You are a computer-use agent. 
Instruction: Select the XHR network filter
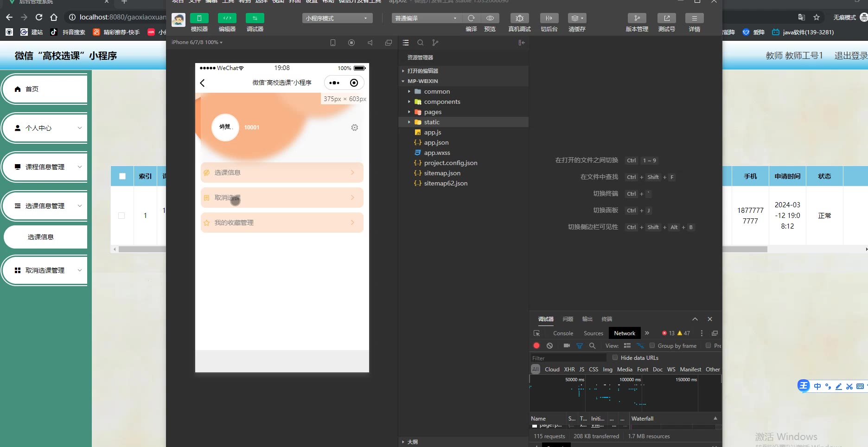[569, 370]
